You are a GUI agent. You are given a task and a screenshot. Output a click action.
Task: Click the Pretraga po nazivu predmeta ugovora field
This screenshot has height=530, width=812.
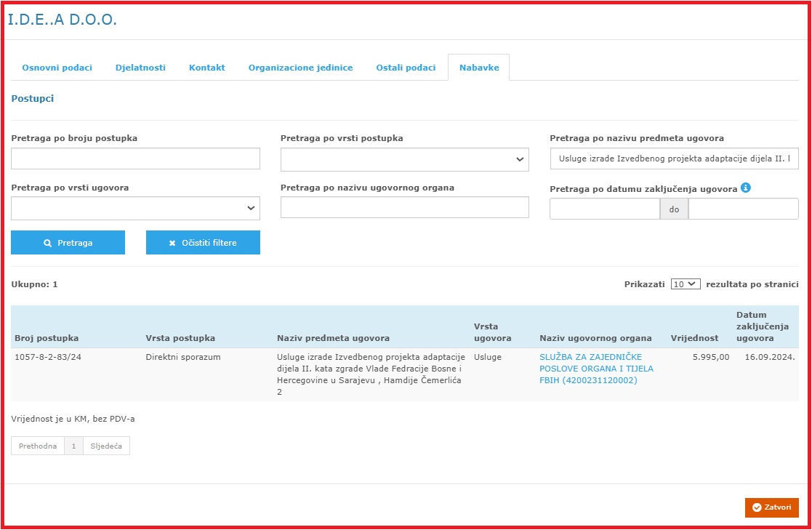coord(674,158)
